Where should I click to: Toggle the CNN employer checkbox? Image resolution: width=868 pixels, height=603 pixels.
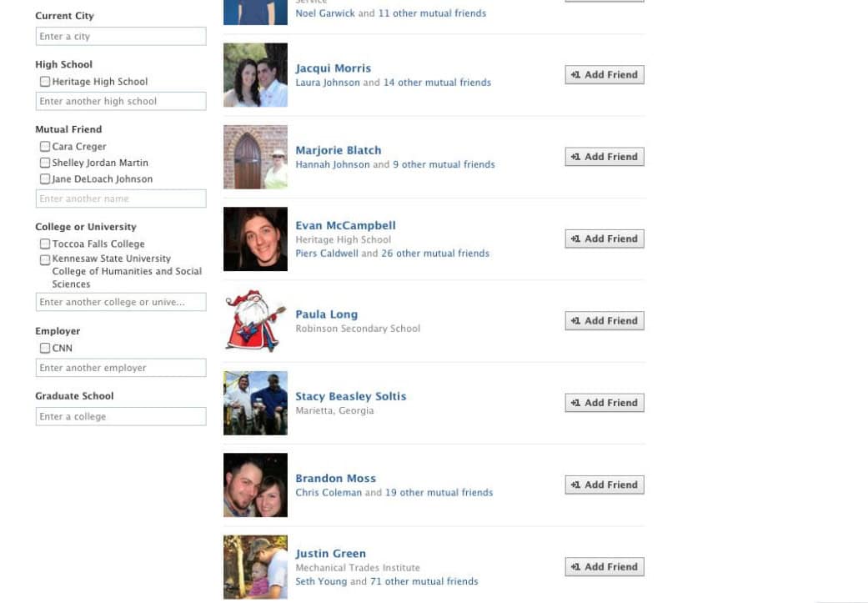click(45, 348)
